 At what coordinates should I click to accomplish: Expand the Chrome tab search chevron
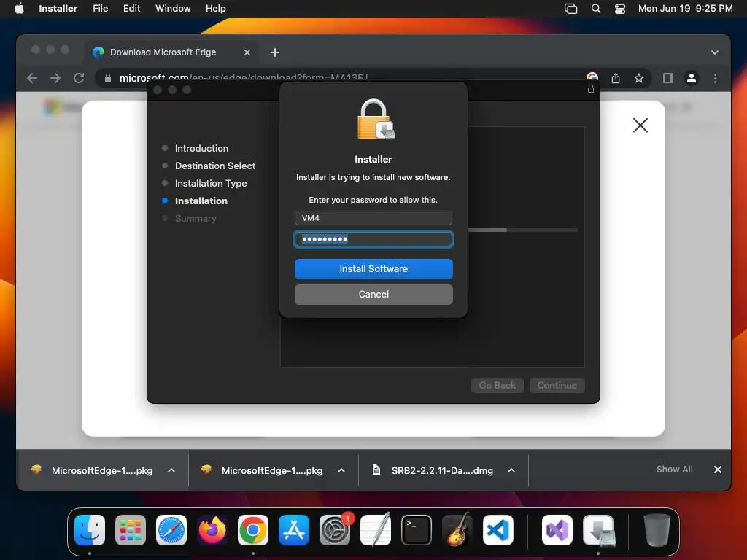[x=715, y=52]
